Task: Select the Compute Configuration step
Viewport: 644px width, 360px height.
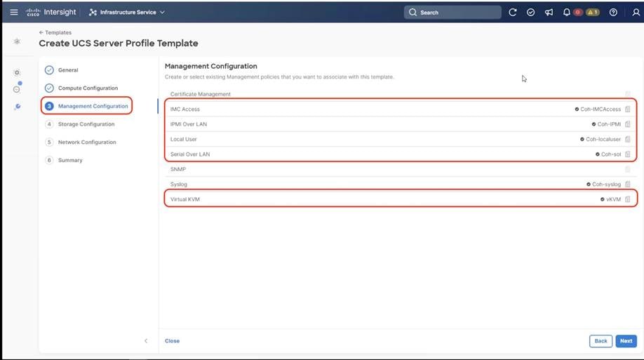Action: (81, 88)
